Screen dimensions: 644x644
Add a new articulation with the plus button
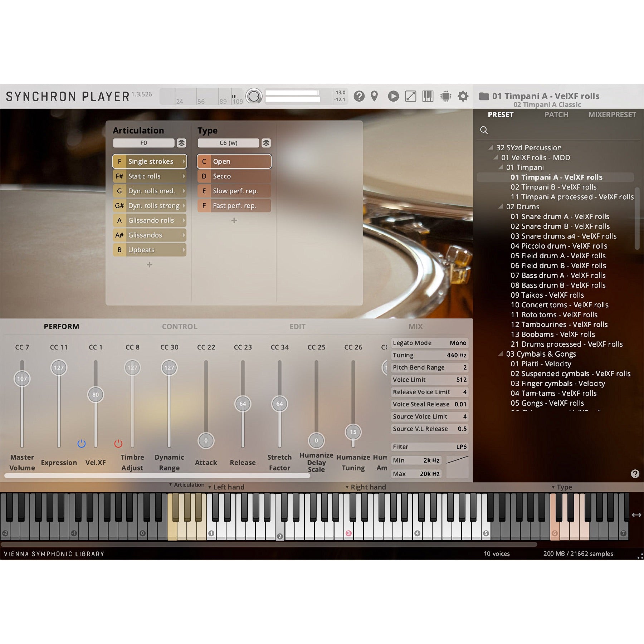[x=149, y=264]
